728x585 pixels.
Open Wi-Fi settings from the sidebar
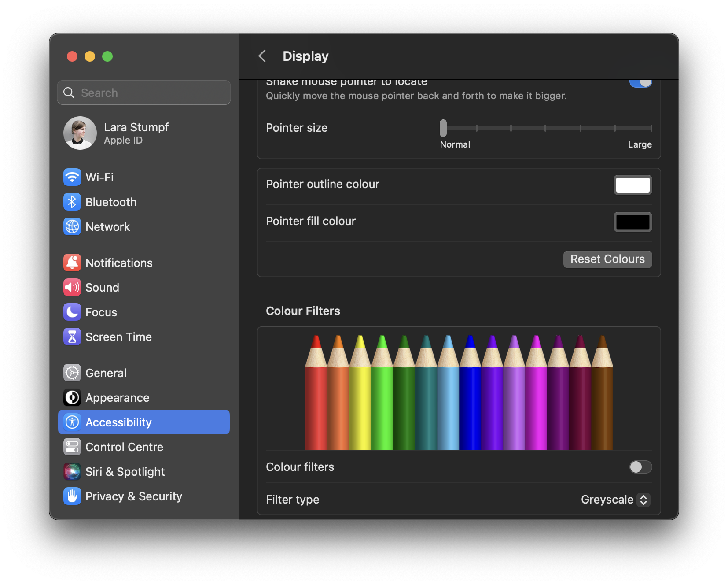pos(99,177)
